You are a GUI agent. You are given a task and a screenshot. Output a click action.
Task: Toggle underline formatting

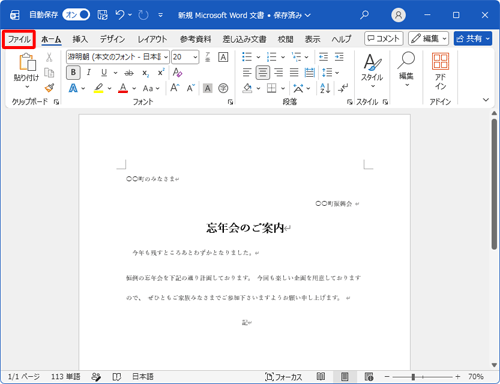[x=104, y=72]
